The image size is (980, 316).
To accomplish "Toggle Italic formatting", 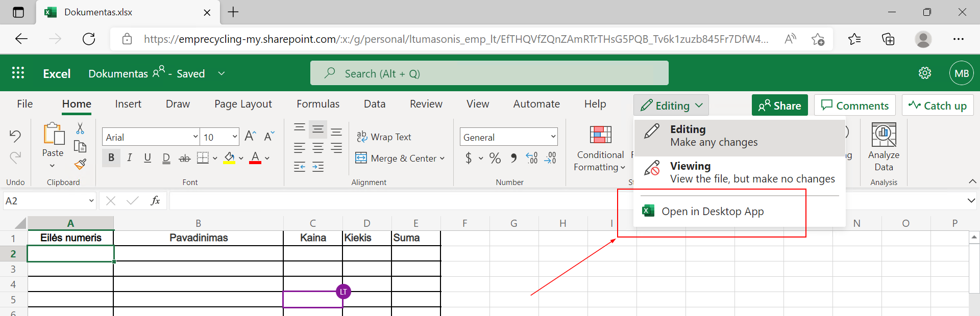I will click(x=130, y=158).
